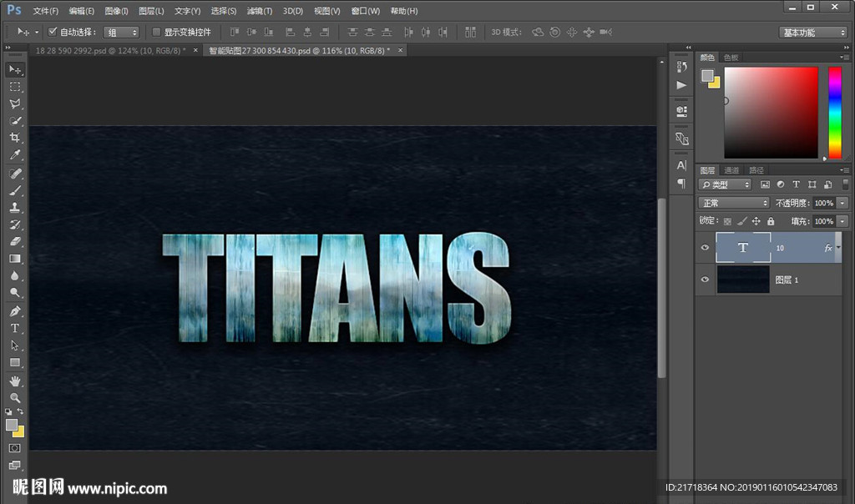Select the text layer 10 thumbnail
Viewport: 855px width, 504px height.
pos(742,248)
